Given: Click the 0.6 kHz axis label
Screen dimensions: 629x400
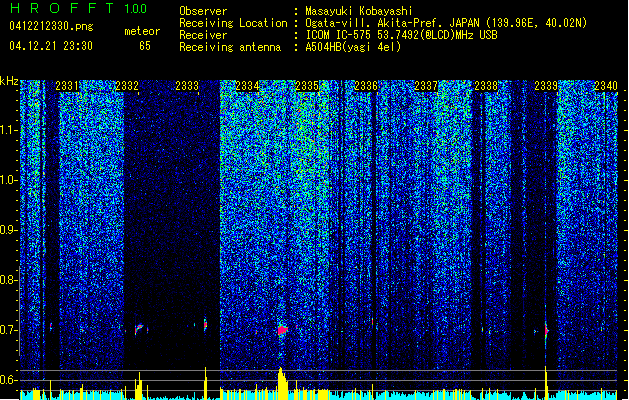Looking at the screenshot, I should [x=8, y=380].
